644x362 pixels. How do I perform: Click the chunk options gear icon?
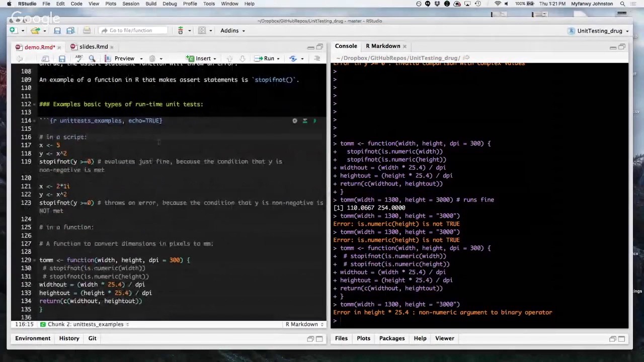click(x=295, y=121)
